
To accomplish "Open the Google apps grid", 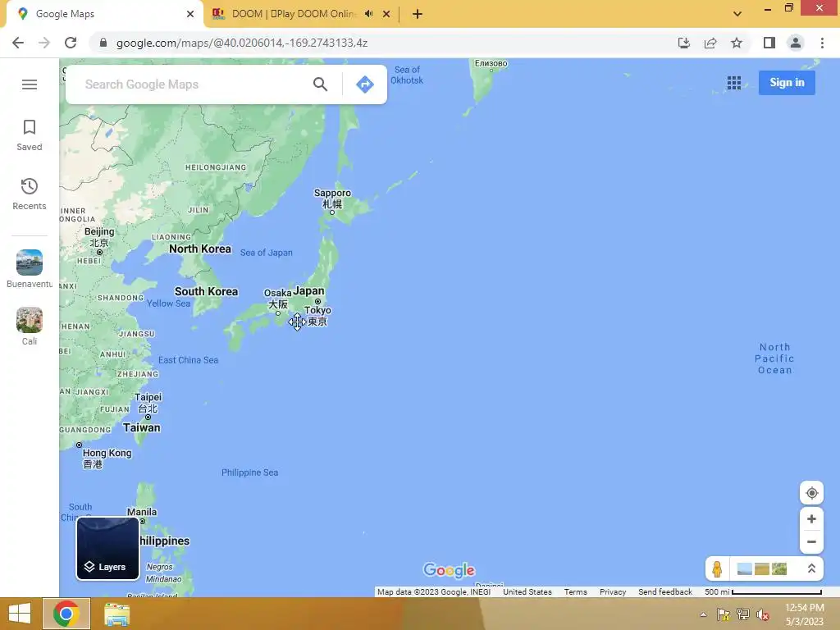I will (x=734, y=83).
